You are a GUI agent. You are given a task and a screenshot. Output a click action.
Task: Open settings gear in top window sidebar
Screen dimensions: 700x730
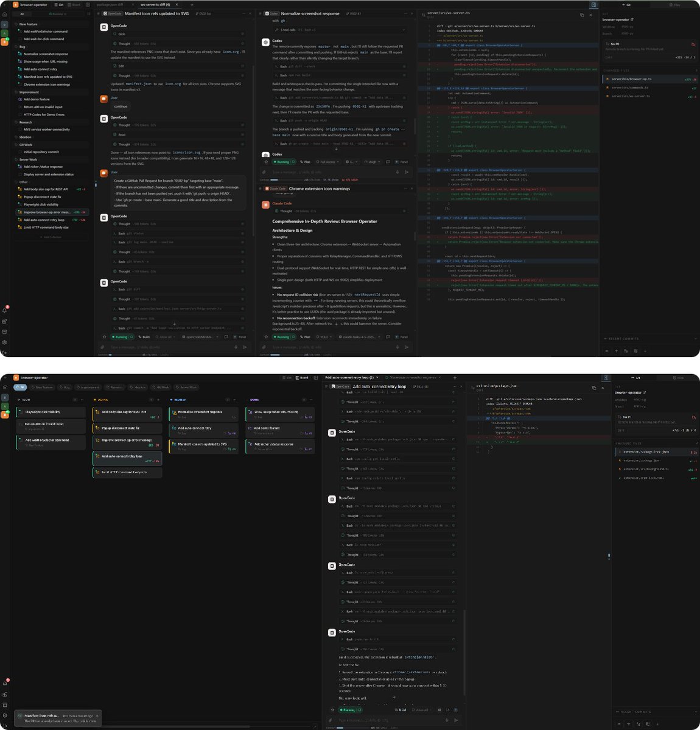(5, 342)
